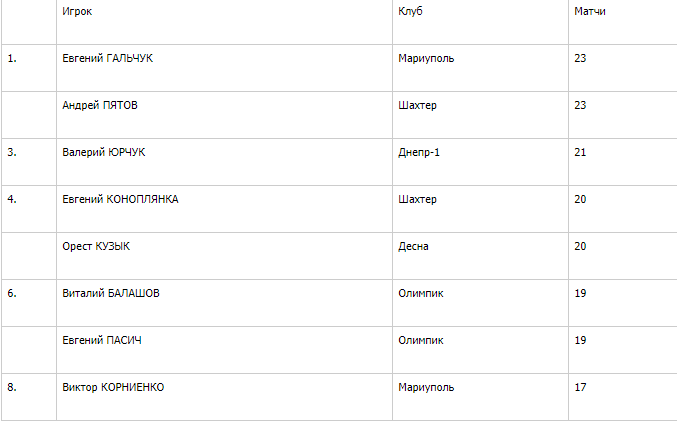The height and width of the screenshot is (422, 677).
Task: Click the club name Днепр-1
Action: [x=418, y=152]
